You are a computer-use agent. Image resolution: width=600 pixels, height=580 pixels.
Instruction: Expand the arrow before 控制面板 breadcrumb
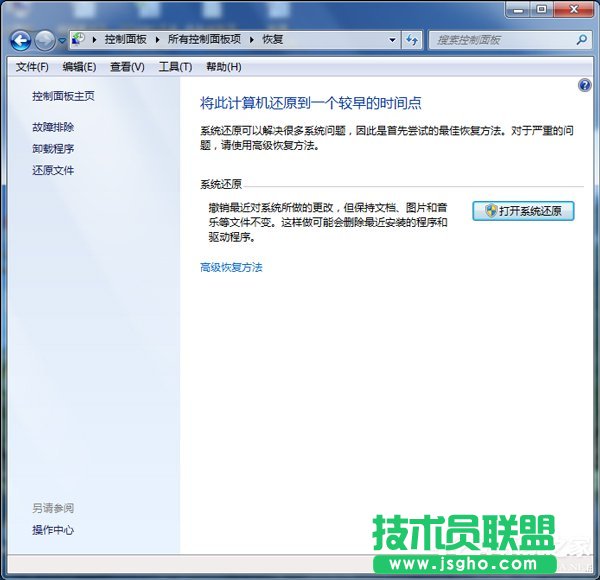click(x=94, y=39)
